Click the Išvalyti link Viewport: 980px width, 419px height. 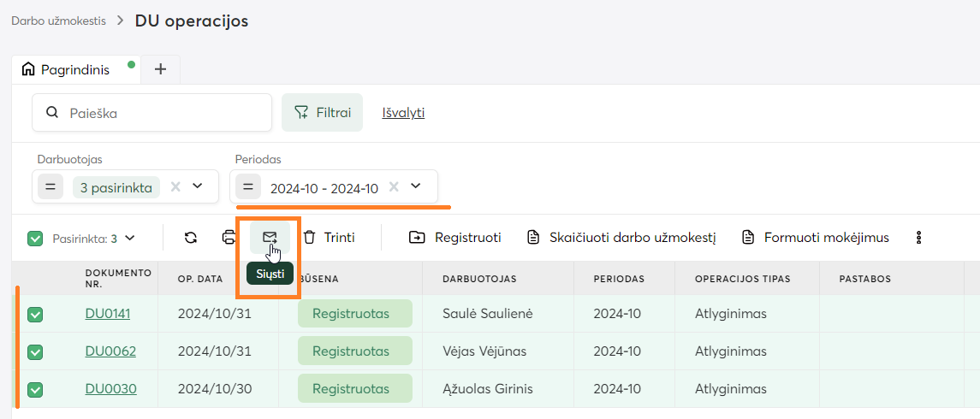pos(403,113)
